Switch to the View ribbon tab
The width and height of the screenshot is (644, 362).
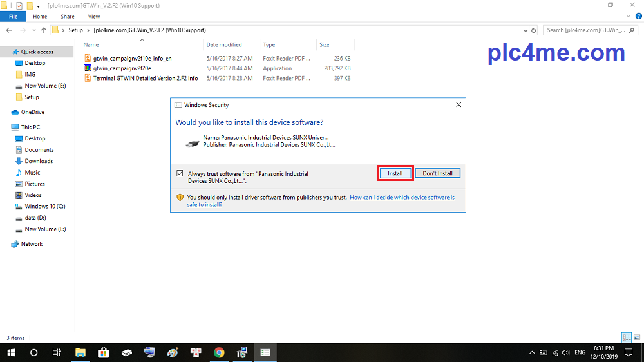(x=94, y=17)
